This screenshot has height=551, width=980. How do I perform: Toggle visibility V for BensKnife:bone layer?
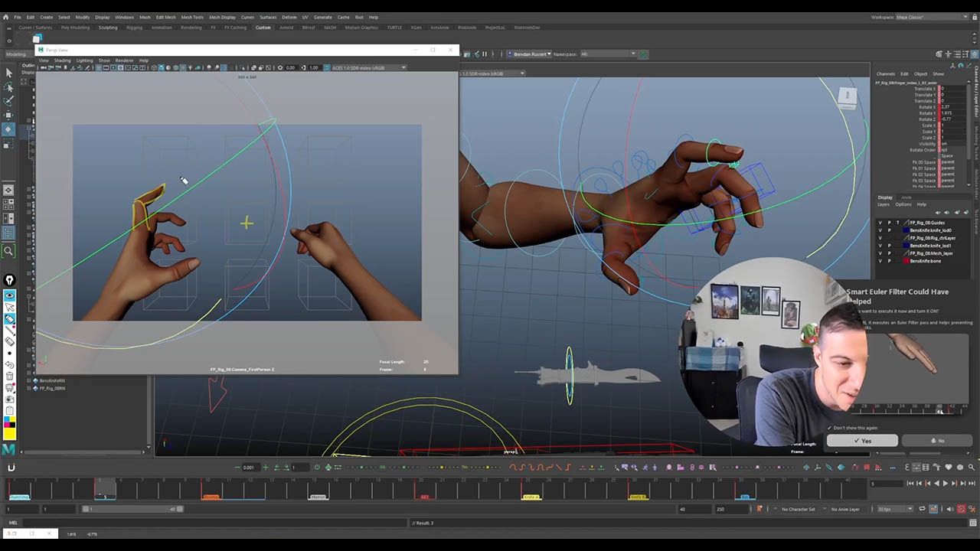point(880,261)
